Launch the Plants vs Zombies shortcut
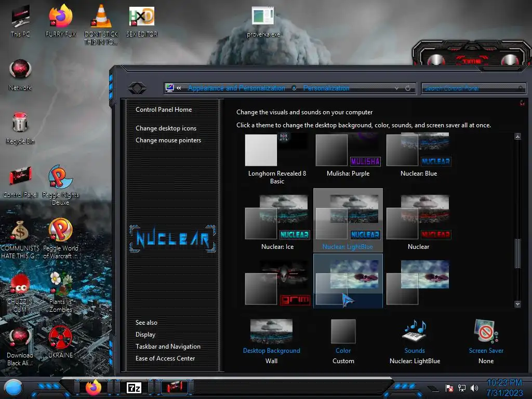 pos(60,292)
